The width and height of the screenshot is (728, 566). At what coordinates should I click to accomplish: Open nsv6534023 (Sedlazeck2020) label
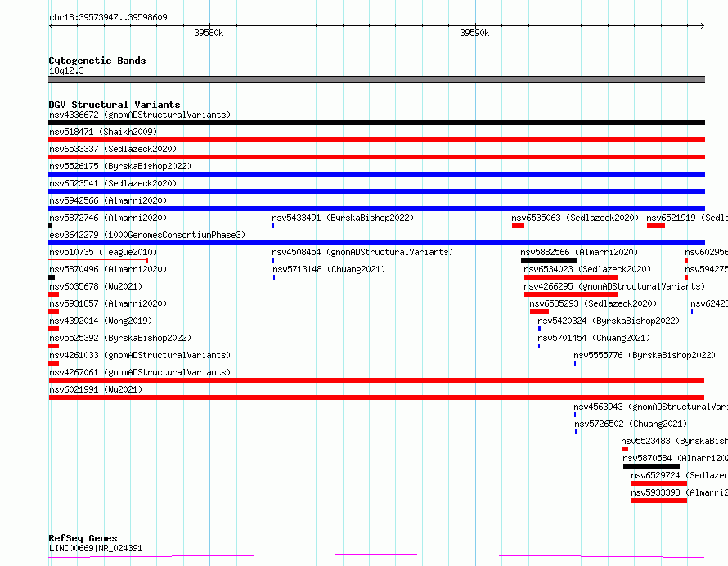[x=587, y=269]
